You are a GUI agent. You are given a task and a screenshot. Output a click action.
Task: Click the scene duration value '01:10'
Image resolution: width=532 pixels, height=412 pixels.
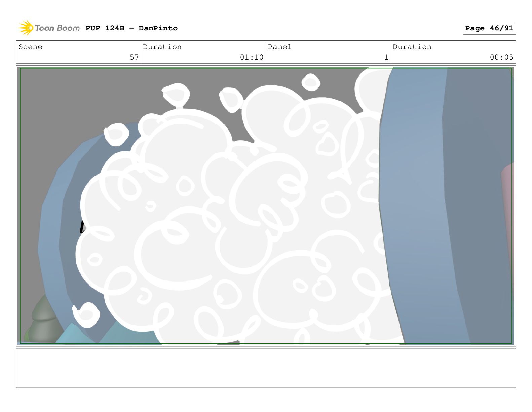pyautogui.click(x=252, y=57)
